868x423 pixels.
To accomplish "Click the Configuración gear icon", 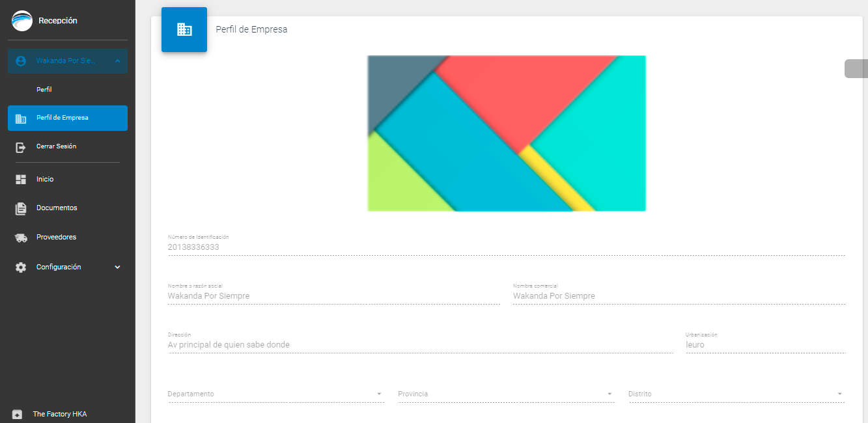I will coord(21,267).
